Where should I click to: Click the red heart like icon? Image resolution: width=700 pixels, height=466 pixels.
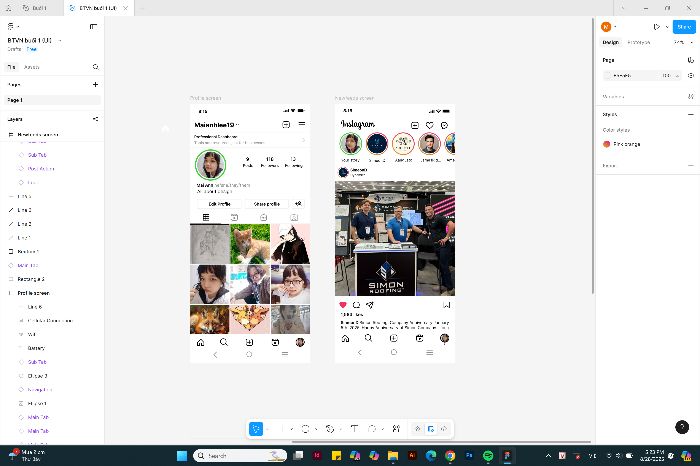coord(343,305)
